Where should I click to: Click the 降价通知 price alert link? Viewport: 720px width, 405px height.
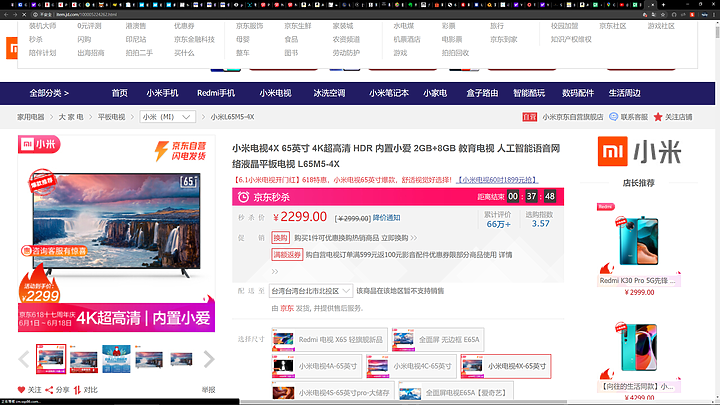(386, 217)
